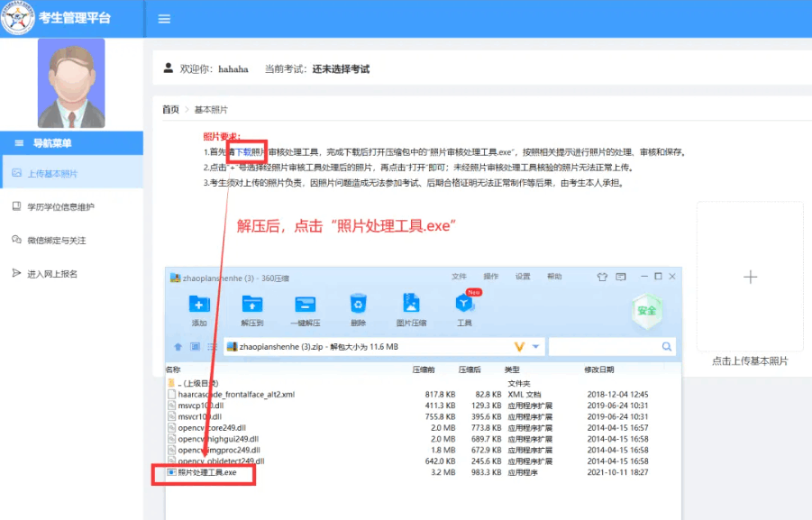Open the 文件 menu in 360压缩
Screen dimensions: 812x520
pos(459,276)
